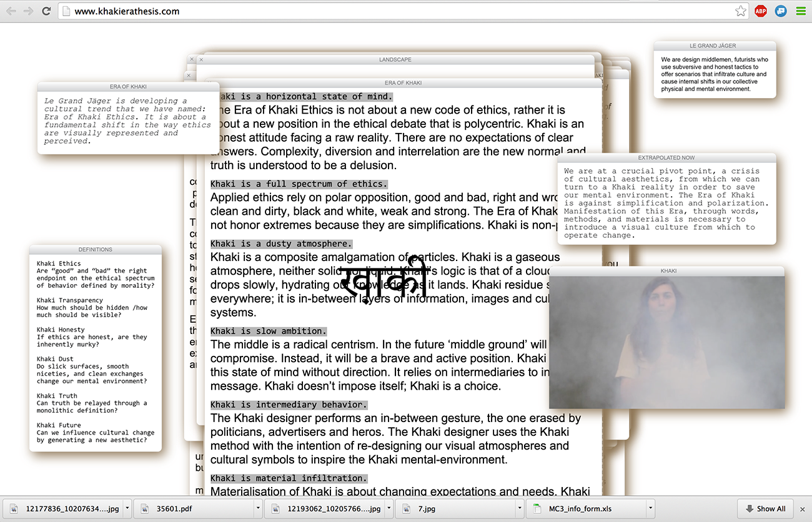The height and width of the screenshot is (522, 812).
Task: Click the 12193062_10205766 jpg file icon
Action: click(276, 509)
